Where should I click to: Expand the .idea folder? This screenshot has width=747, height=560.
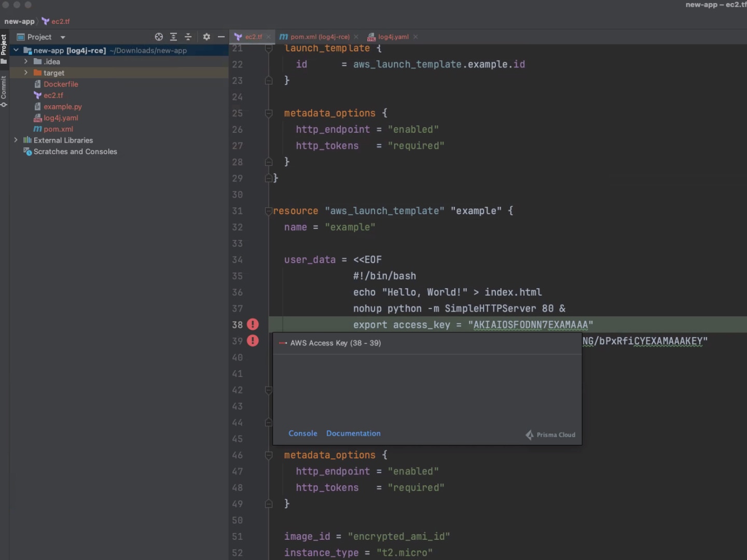click(x=26, y=62)
